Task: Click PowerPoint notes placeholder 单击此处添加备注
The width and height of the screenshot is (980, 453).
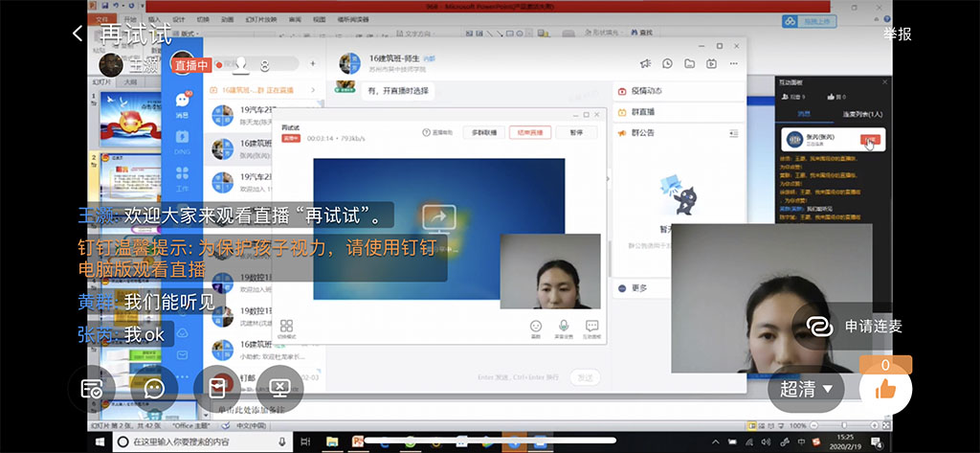Action: coord(252,410)
